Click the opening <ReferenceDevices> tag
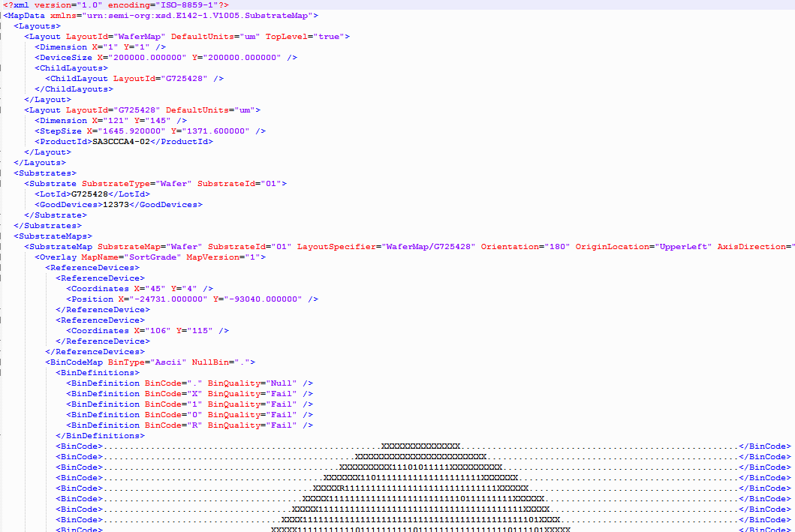This screenshot has height=532, width=795. pyautogui.click(x=92, y=268)
